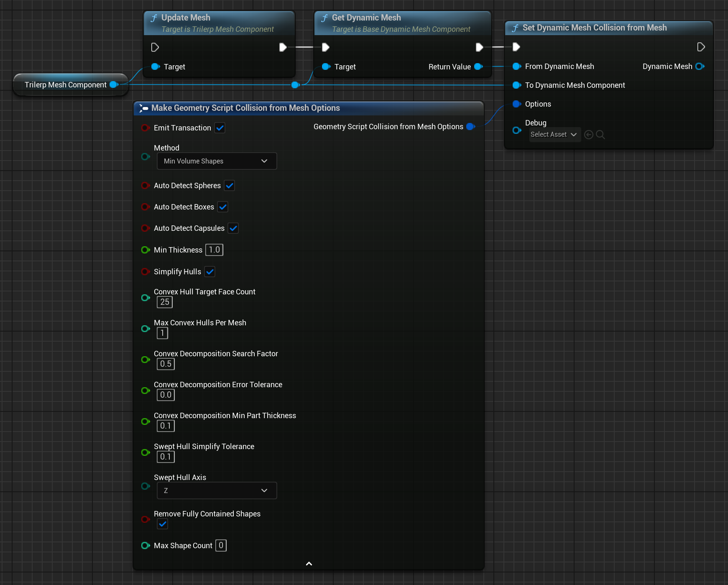This screenshot has height=585, width=728.
Task: Edit Max Convex Hulls Per Mesh field
Action: coord(162,333)
